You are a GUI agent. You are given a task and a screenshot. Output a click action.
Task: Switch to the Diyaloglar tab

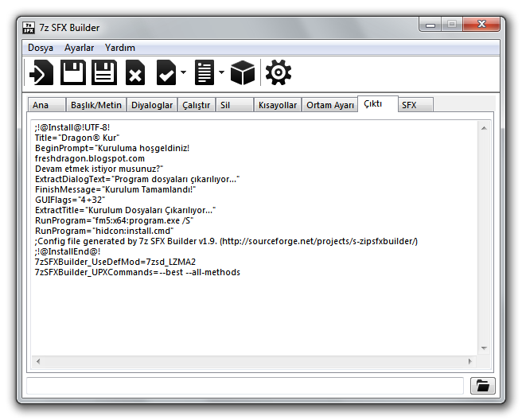coord(152,105)
